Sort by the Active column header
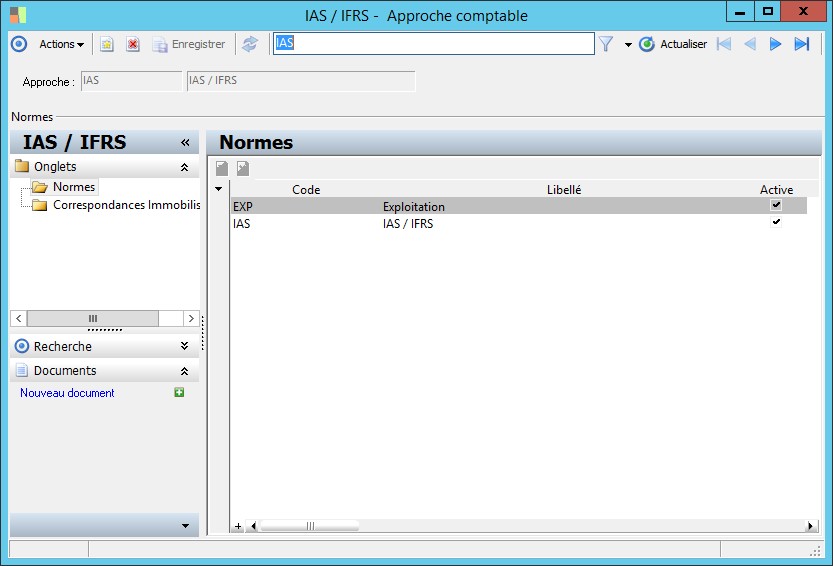833x566 pixels. [776, 190]
